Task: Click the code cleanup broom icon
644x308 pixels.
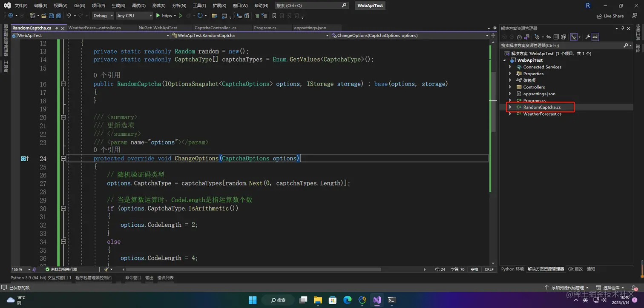Action: click(x=106, y=269)
